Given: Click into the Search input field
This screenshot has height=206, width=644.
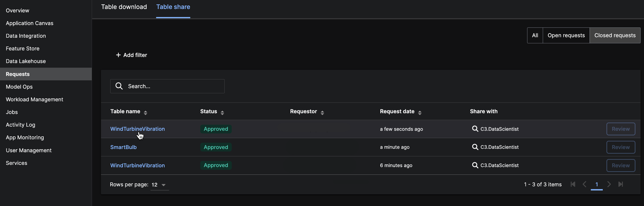Looking at the screenshot, I should [x=174, y=86].
